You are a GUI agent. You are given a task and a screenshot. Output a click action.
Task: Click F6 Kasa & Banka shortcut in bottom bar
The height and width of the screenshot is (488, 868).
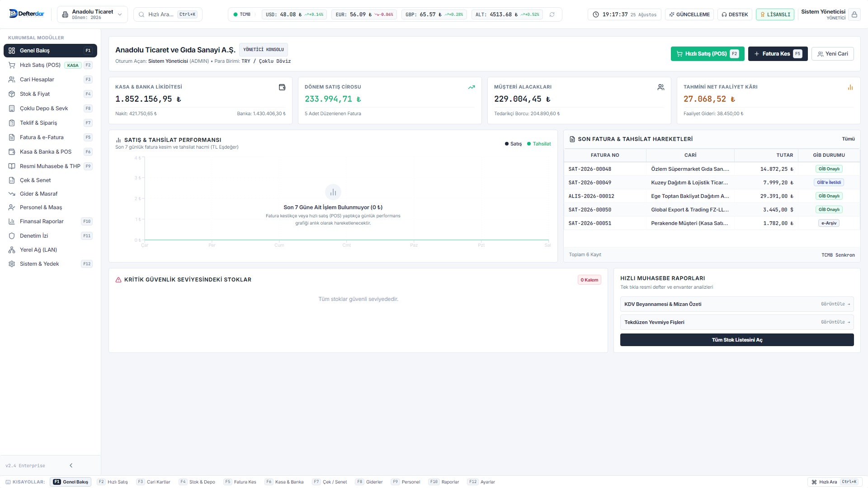click(x=284, y=482)
